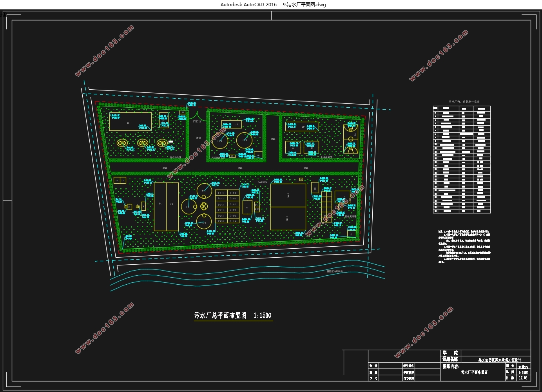The width and height of the screenshot is (542, 392).
Task: Click the '一氧化氯消毒' label
Action: (x=350, y=216)
